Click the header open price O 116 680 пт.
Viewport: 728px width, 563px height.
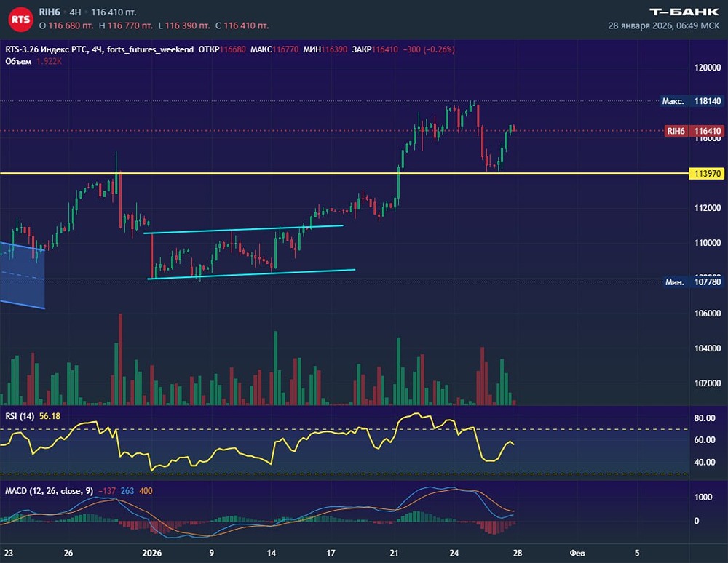[x=66, y=25]
